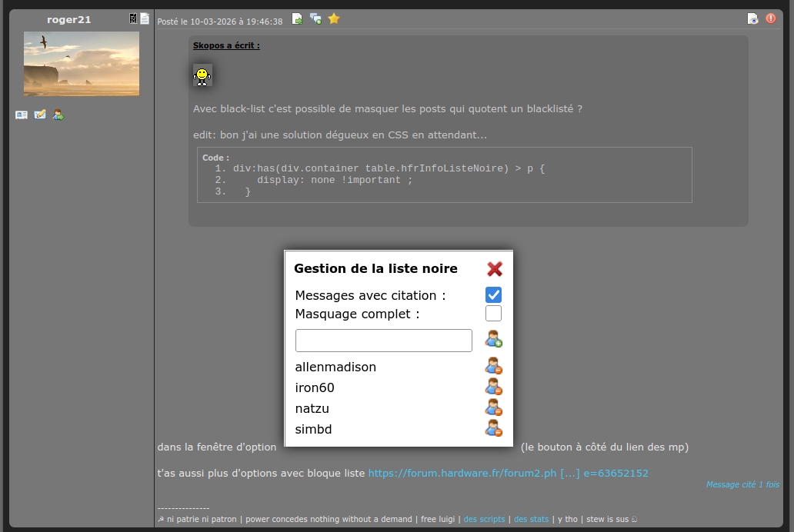
Task: Focus the blacklist username text field
Action: point(383,341)
